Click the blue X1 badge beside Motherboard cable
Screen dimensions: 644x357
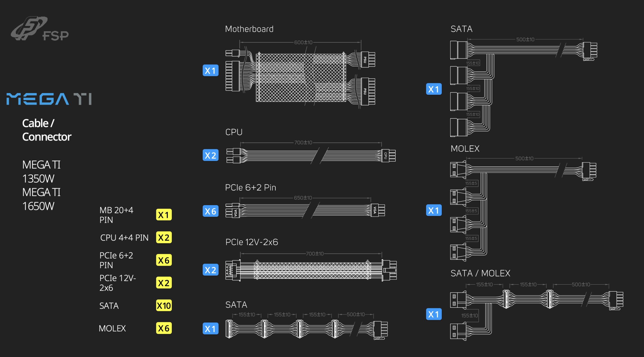pyautogui.click(x=210, y=70)
